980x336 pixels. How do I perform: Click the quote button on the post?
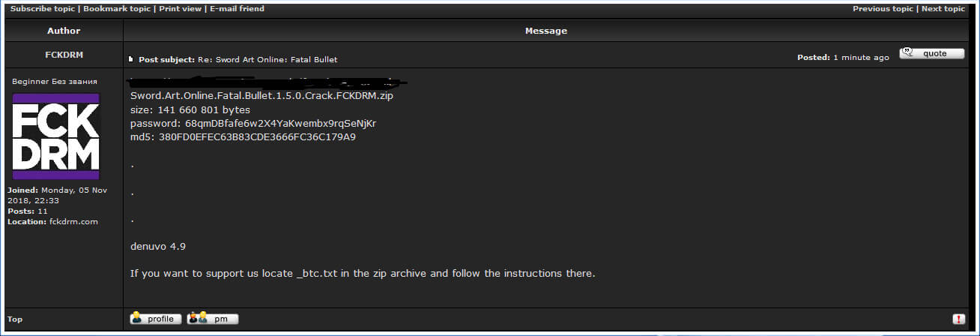click(932, 53)
